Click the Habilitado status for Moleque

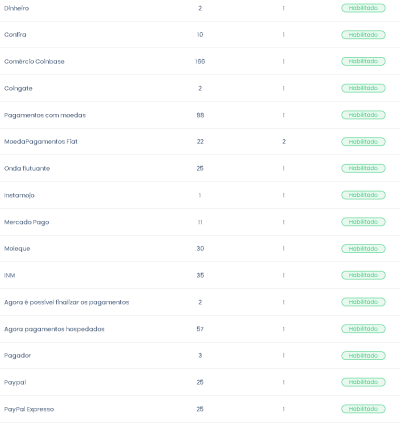click(363, 249)
